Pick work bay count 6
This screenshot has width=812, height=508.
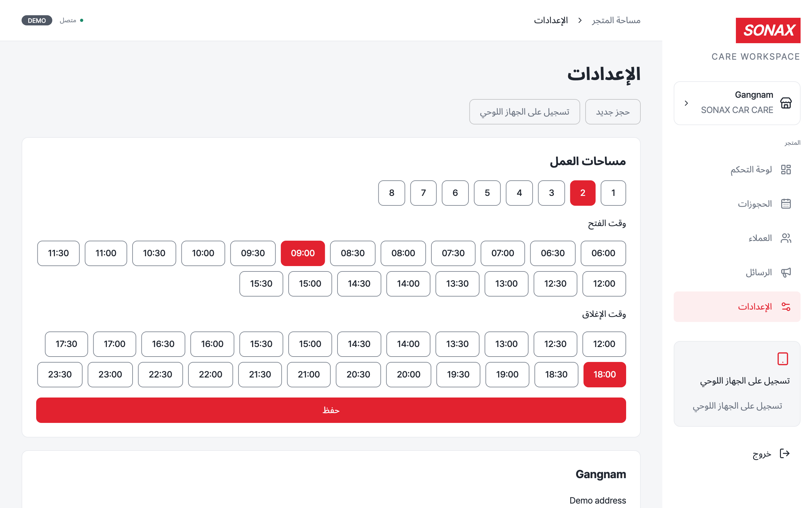(x=455, y=193)
